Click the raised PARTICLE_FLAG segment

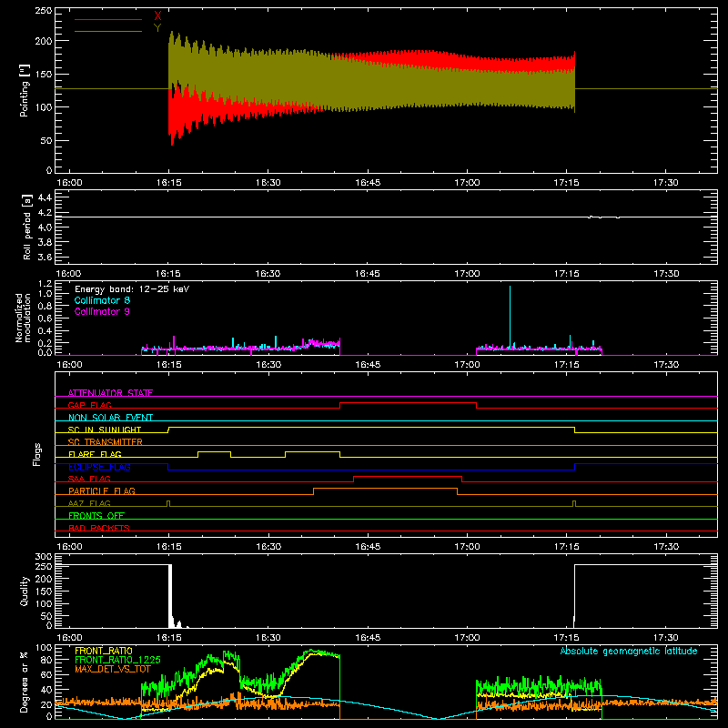(385, 489)
